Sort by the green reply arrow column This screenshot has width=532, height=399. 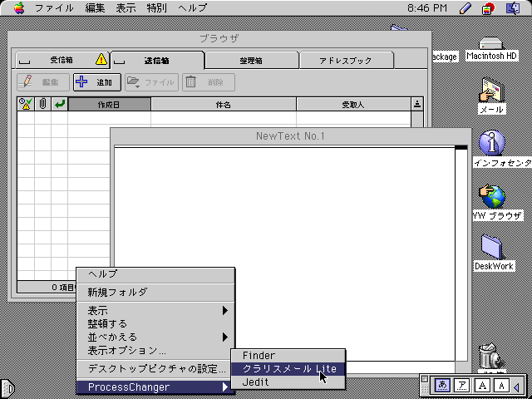[x=60, y=104]
